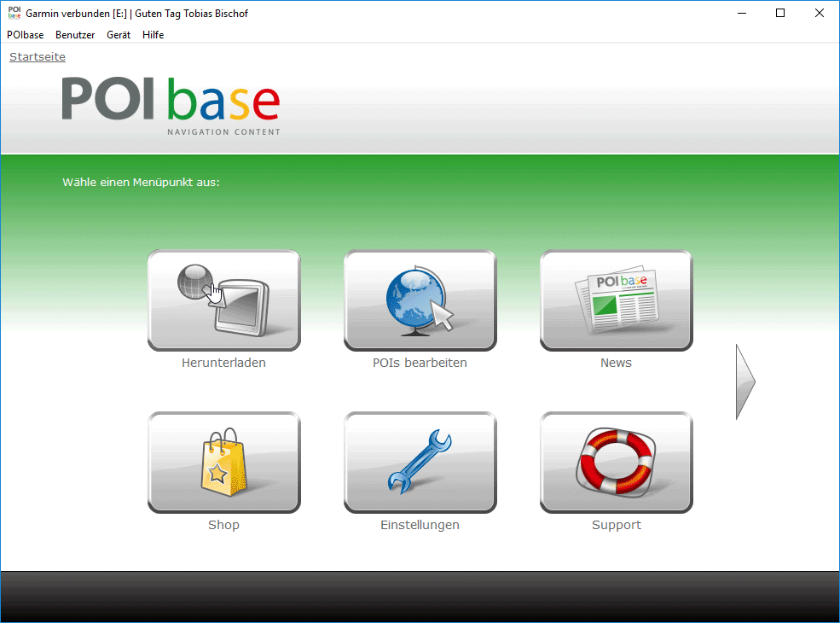The height and width of the screenshot is (623, 840).
Task: Show the Hilfe menu
Action: click(x=154, y=35)
